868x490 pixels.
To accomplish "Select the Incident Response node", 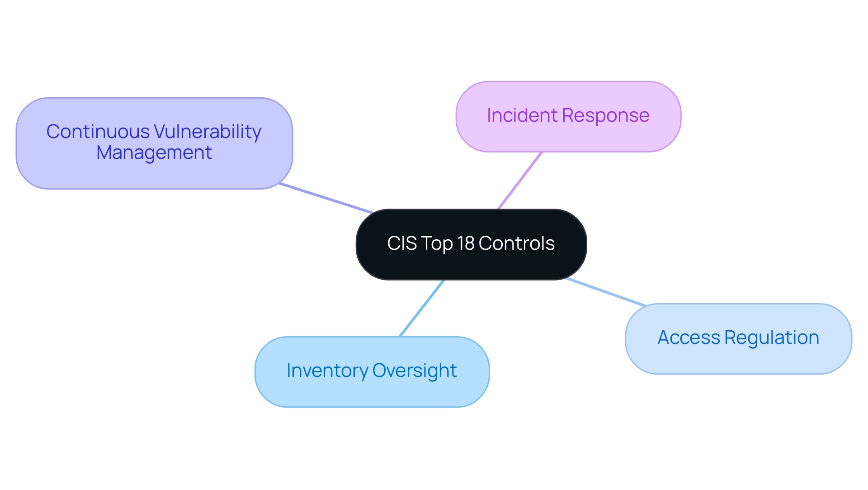I will 567,114.
